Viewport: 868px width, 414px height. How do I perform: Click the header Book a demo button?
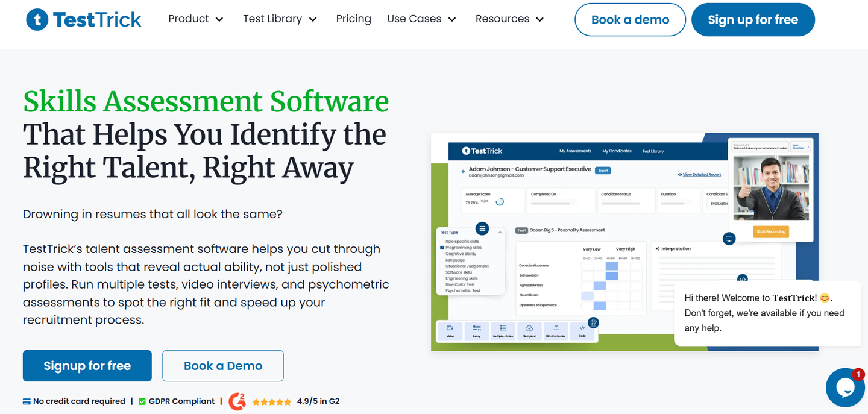coord(630,20)
